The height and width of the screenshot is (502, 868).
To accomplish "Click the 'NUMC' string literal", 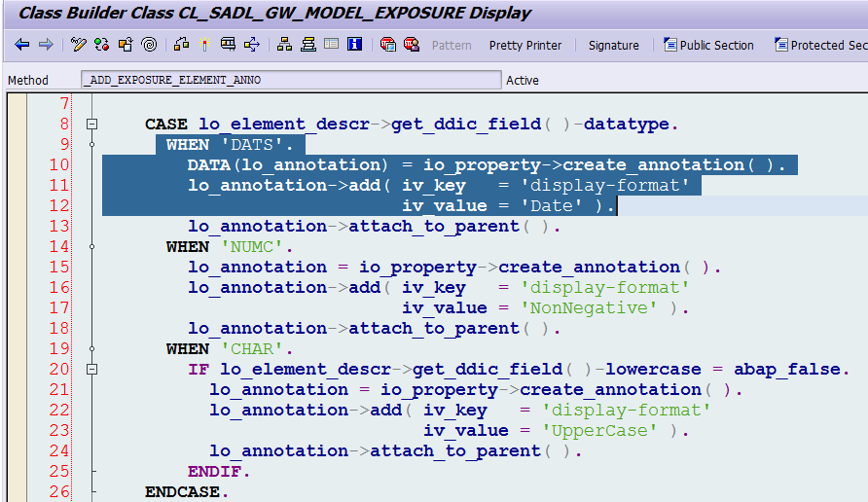I will tap(252, 247).
